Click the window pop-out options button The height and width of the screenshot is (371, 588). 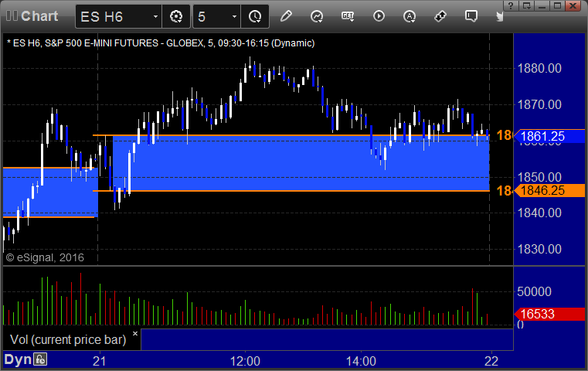click(x=526, y=5)
